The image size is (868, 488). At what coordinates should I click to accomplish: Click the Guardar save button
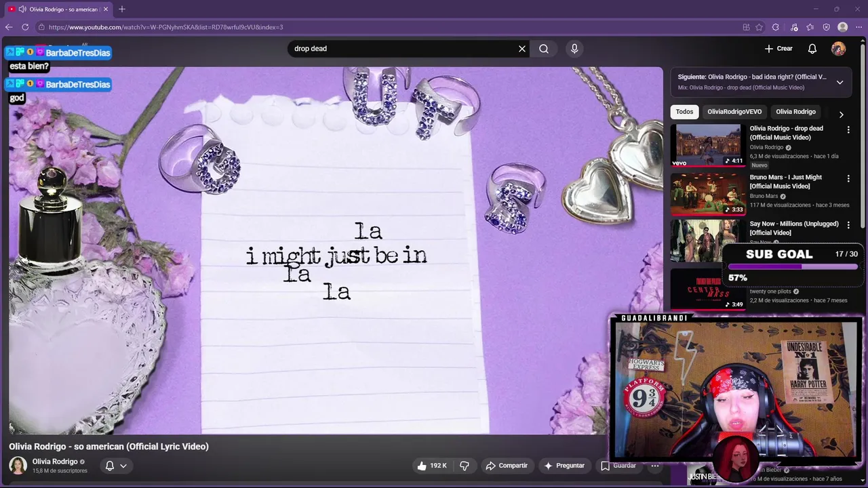[x=618, y=466]
